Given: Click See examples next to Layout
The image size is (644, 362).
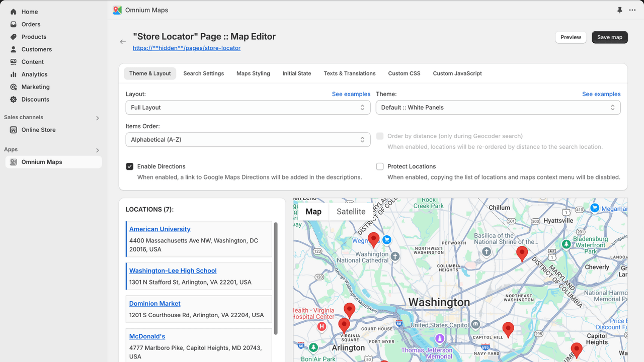Looking at the screenshot, I should [351, 94].
